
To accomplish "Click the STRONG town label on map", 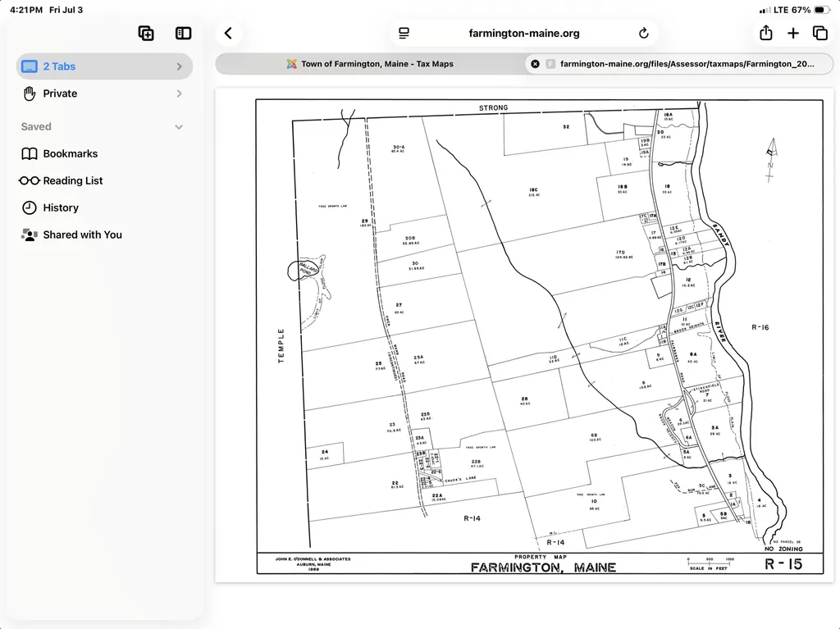I will (x=493, y=107).
